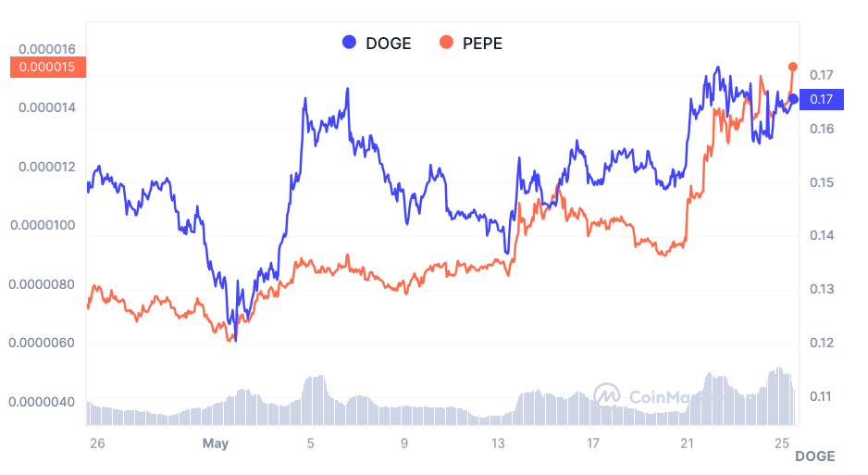Viewport: 868px width, 475px height.
Task: Click the orange PEPE legend dot
Action: pos(447,43)
